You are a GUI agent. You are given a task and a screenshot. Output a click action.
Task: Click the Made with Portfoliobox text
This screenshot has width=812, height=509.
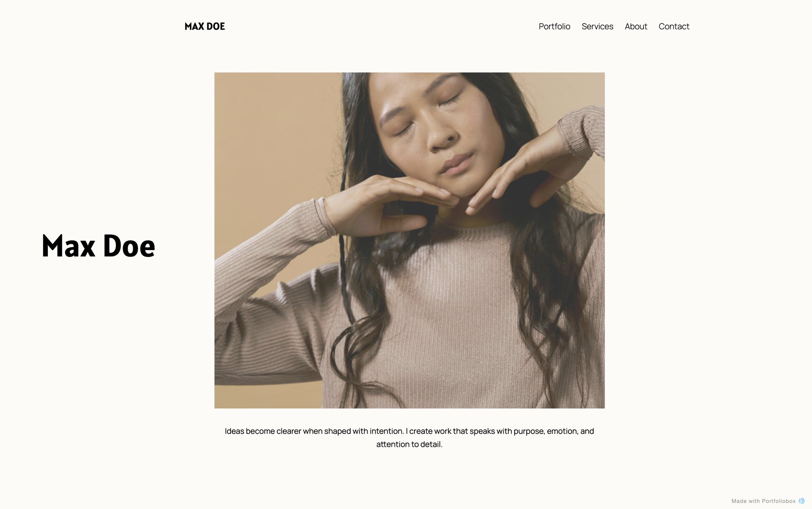pos(763,501)
